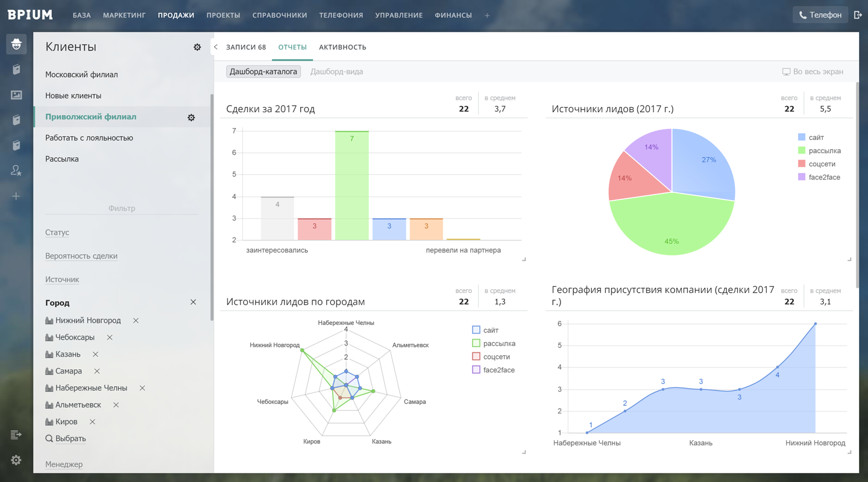Open the book icon directly below picture icon

[x=16, y=120]
